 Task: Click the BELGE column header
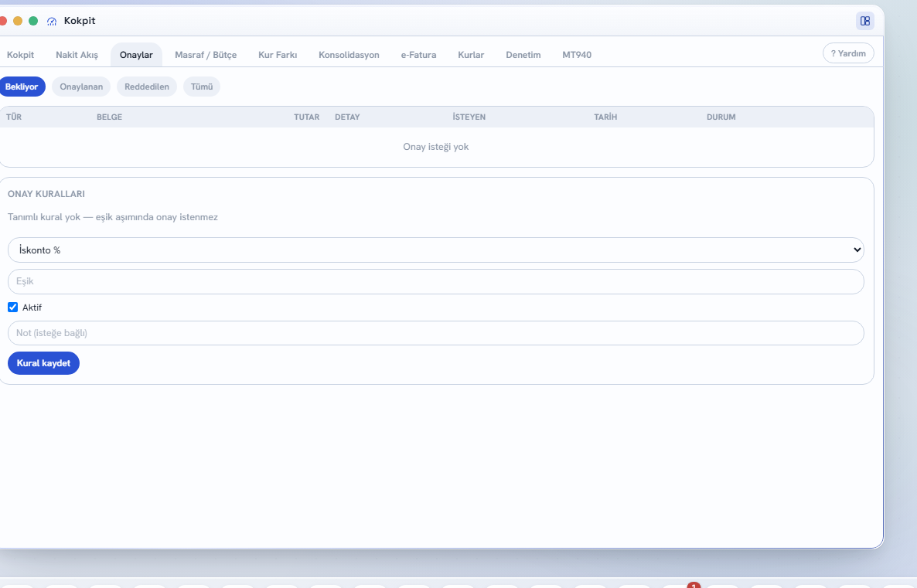[109, 117]
